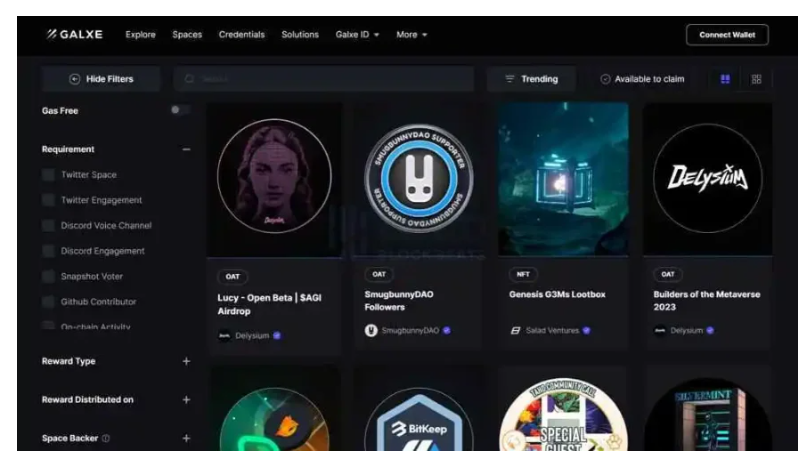
Task: Open the Galxe ID dropdown menu
Action: coord(357,35)
